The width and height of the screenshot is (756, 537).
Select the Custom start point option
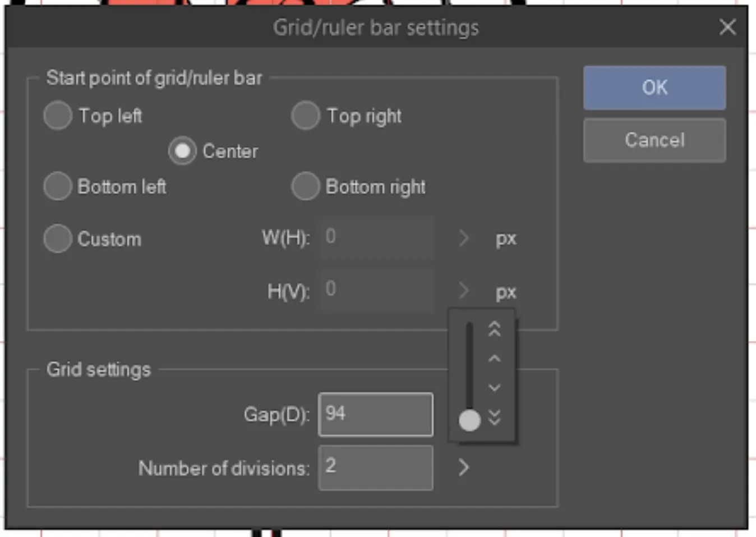(57, 238)
